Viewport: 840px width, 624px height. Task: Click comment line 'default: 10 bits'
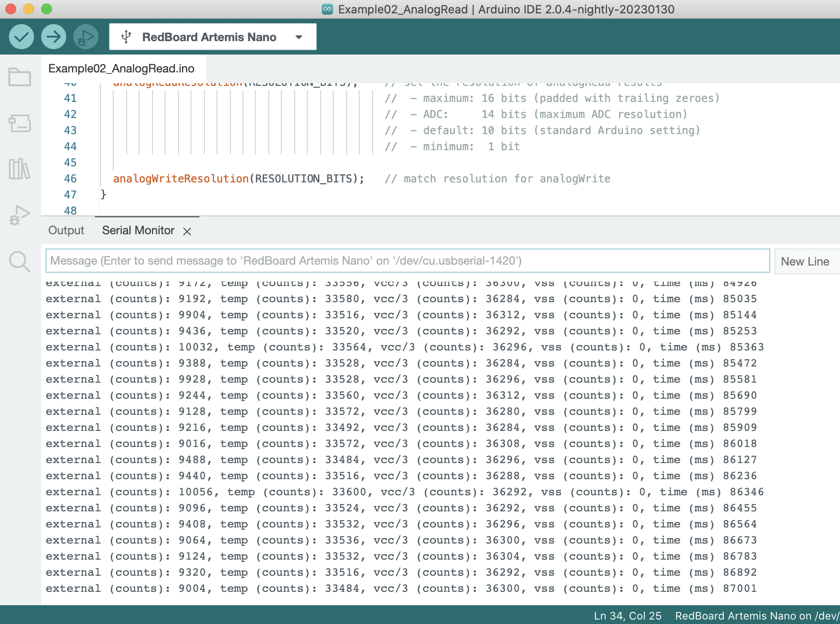tap(542, 131)
